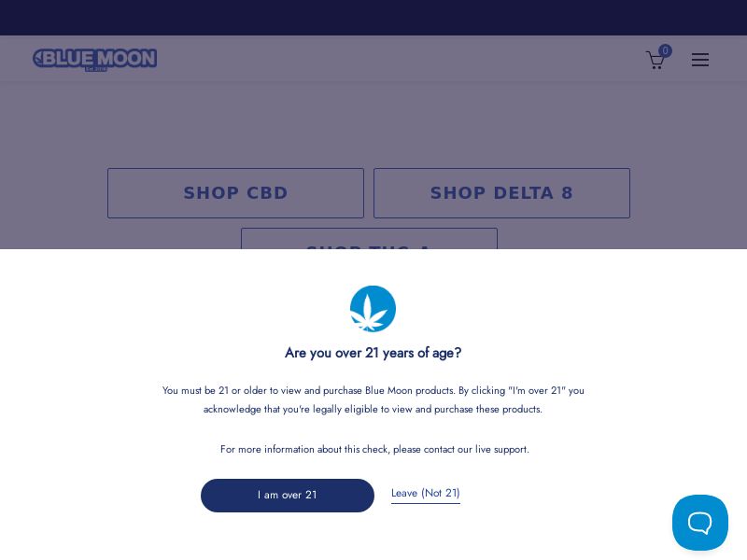Click the "live support" words in the info line
The image size is (747, 560).
pos(501,450)
